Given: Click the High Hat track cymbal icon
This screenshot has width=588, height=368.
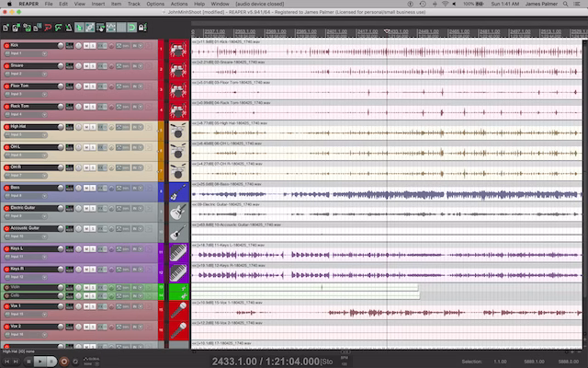Looking at the screenshot, I should pos(178,131).
